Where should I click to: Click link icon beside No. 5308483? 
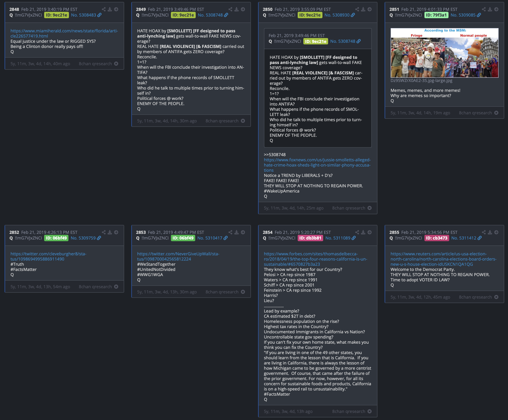(99, 15)
